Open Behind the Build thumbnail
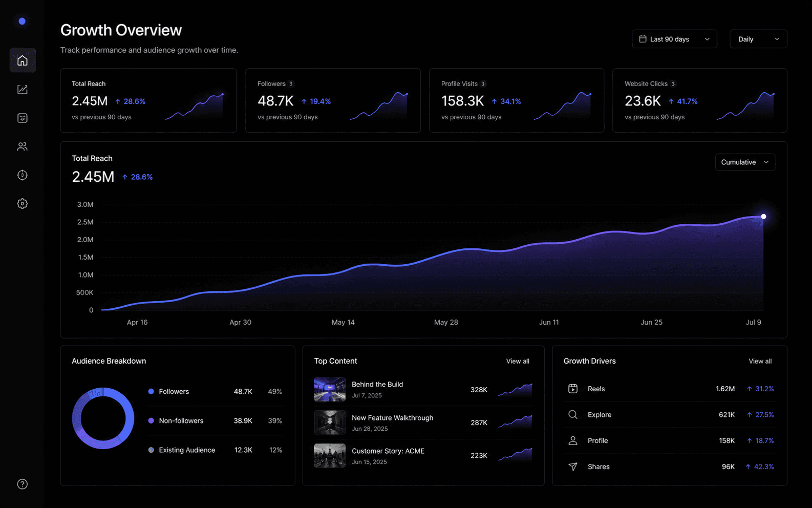 pyautogui.click(x=330, y=389)
